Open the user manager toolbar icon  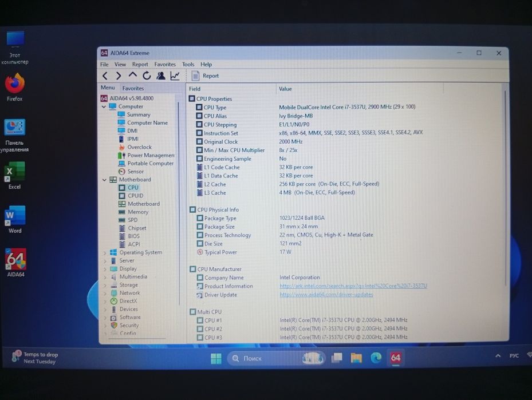tap(161, 76)
